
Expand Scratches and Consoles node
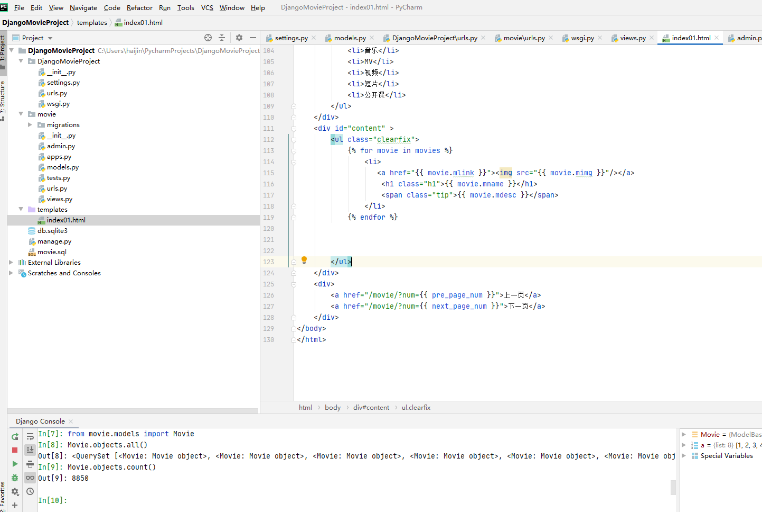click(x=12, y=273)
